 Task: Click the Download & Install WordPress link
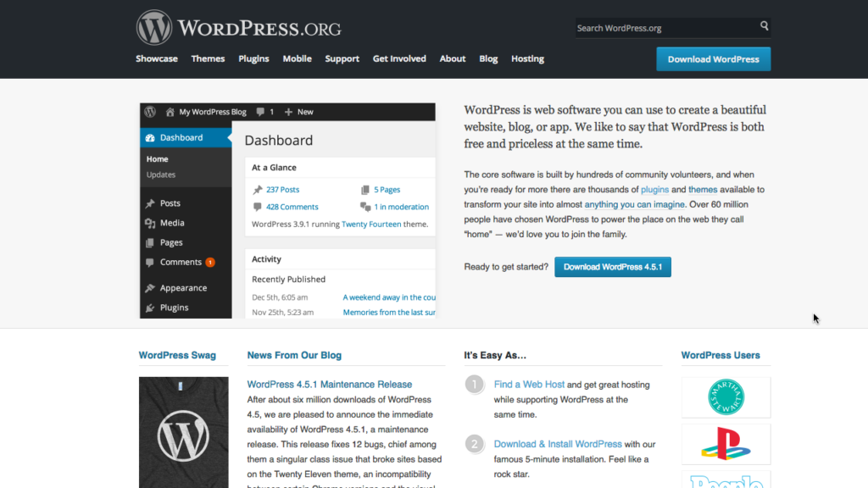click(x=558, y=444)
